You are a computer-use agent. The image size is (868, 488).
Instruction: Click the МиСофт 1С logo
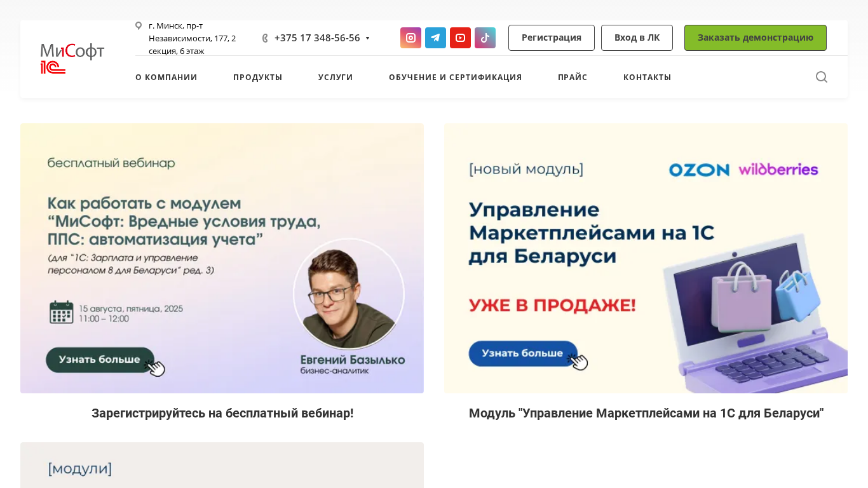click(72, 58)
